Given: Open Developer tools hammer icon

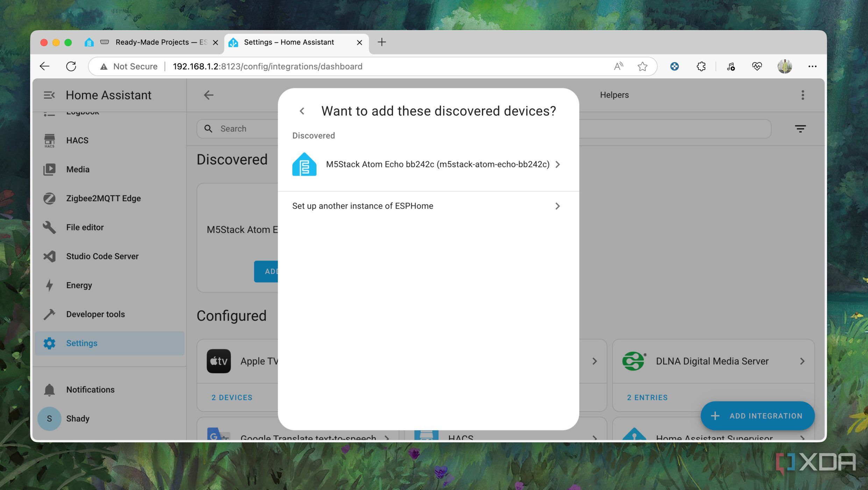Looking at the screenshot, I should click(x=49, y=314).
